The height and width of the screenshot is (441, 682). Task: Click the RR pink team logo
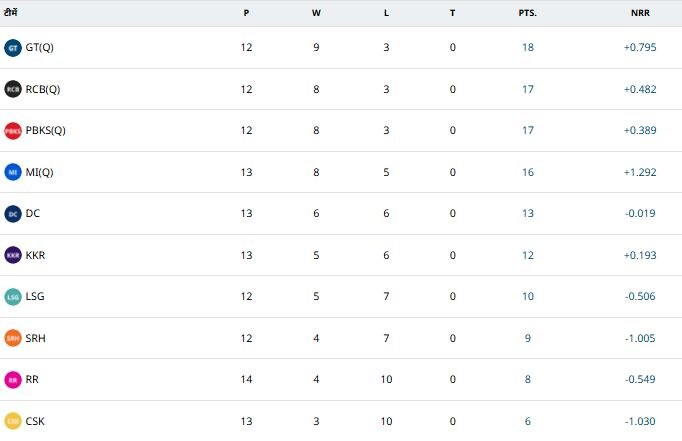coord(13,380)
